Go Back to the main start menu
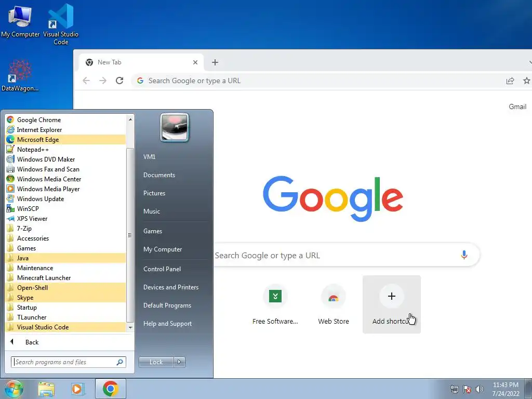532x399 pixels. 70,342
